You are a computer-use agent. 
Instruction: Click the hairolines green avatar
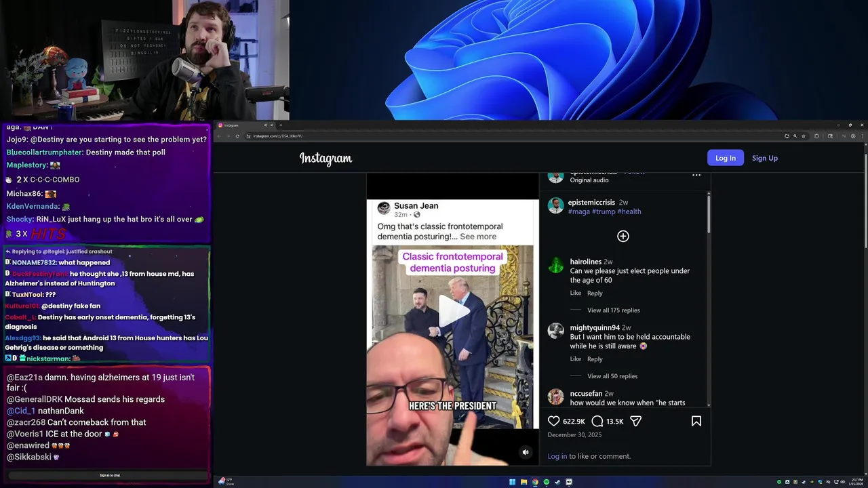click(x=556, y=265)
